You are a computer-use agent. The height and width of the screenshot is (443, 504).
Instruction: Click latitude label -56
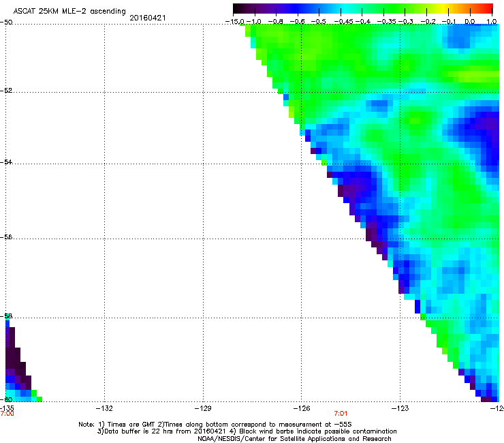[x=6, y=236]
